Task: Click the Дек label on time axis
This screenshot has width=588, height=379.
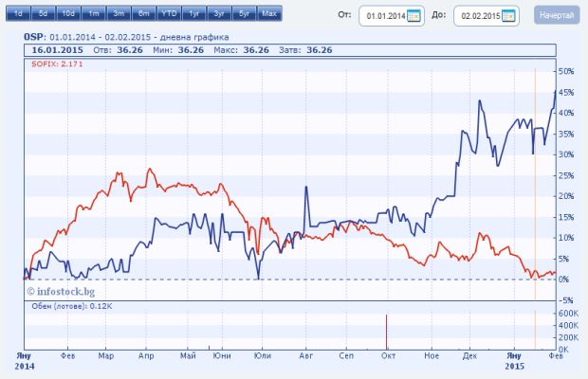Action: point(469,355)
